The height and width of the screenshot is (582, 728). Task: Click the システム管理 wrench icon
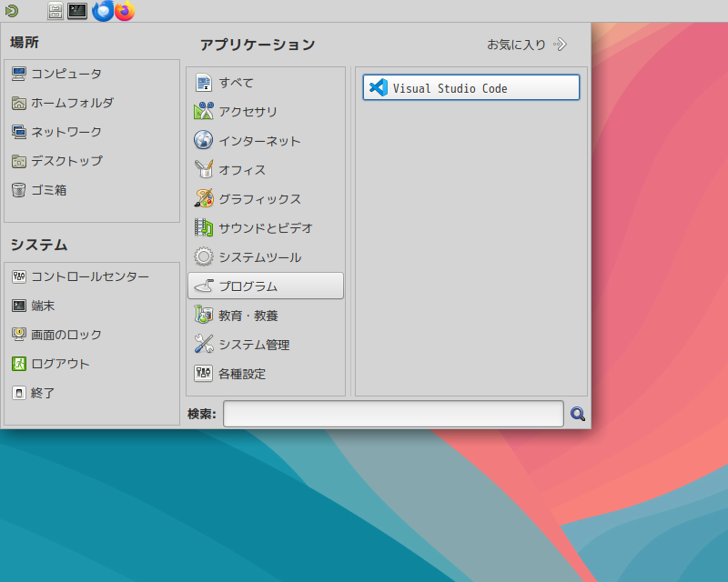click(203, 344)
